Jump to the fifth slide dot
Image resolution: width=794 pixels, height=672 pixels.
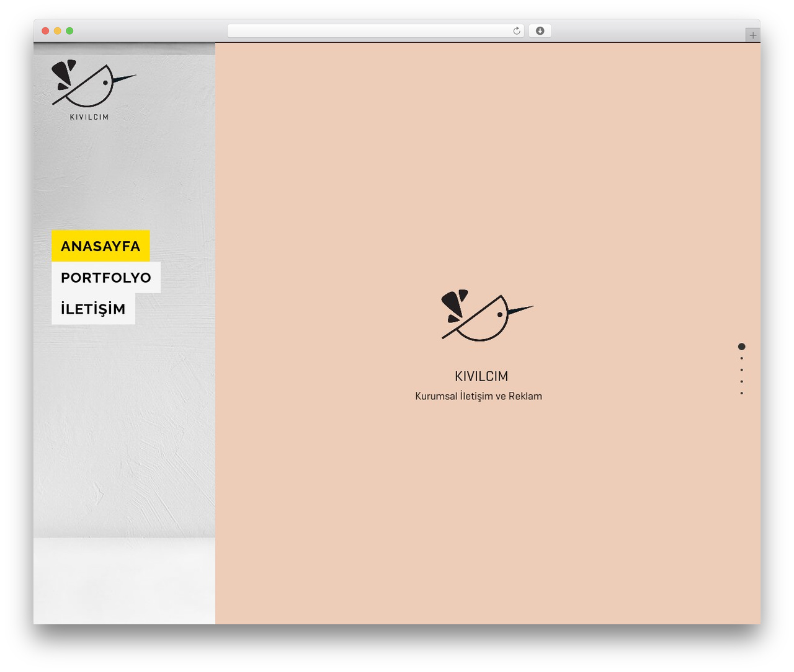[741, 393]
